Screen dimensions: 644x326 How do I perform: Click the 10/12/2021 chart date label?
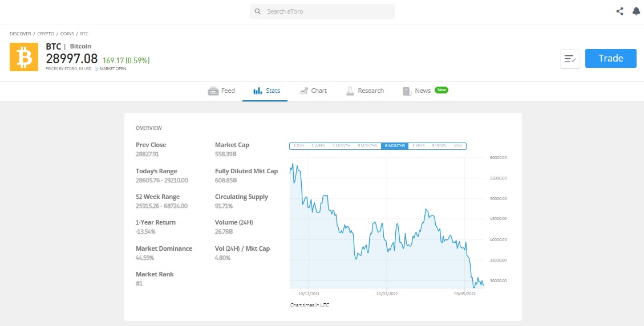click(309, 294)
